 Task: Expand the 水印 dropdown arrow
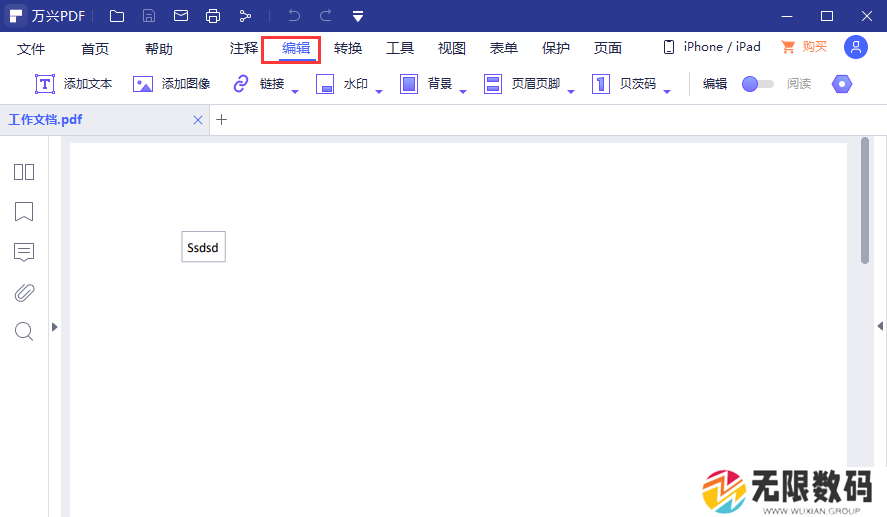point(379,91)
